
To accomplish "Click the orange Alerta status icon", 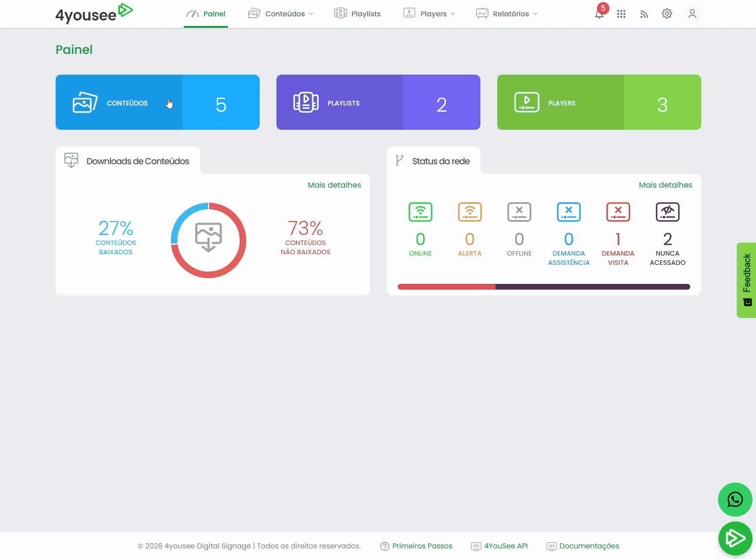I will tap(470, 212).
